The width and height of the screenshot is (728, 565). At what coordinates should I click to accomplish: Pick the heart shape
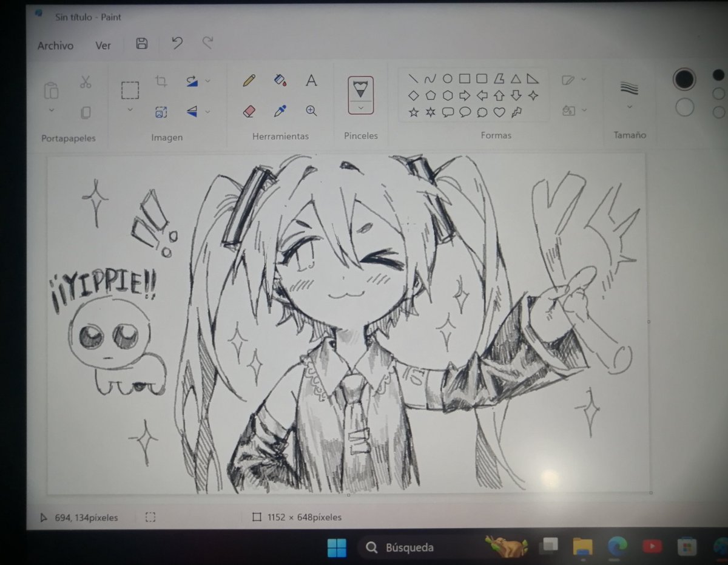coord(499,112)
